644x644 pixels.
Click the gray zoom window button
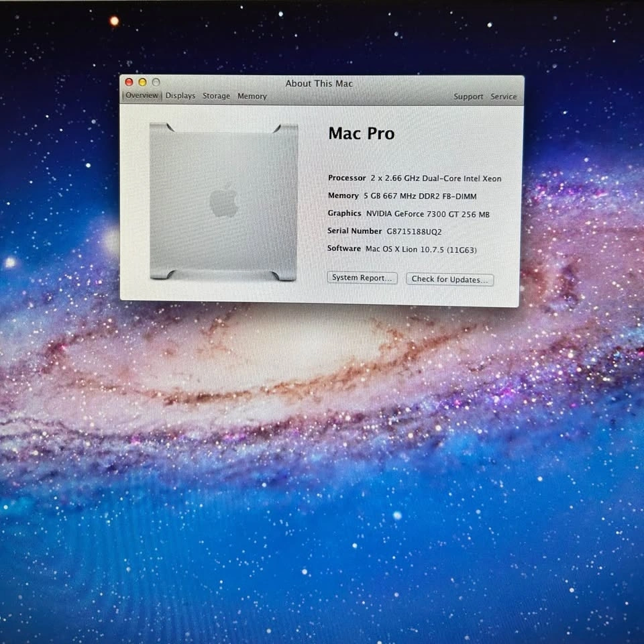pos(156,83)
